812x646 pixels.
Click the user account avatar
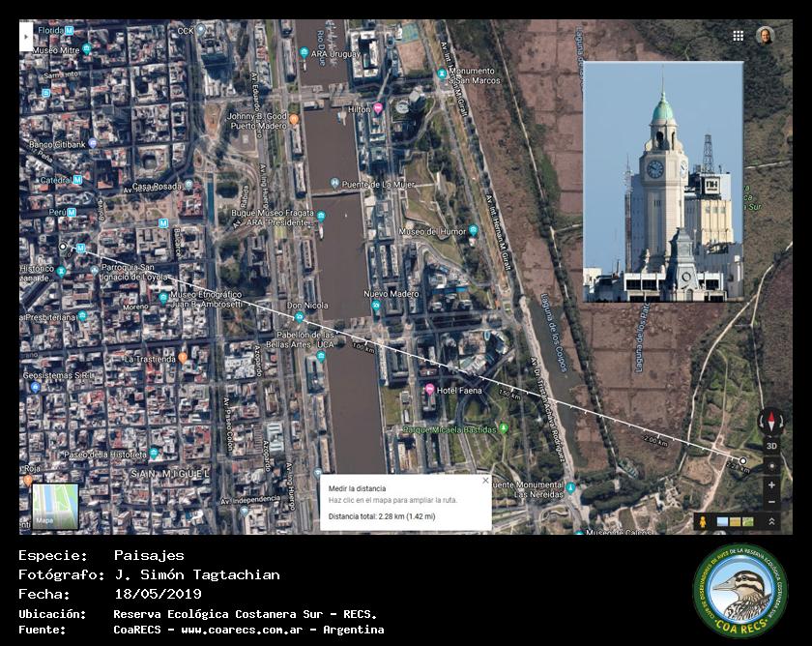click(x=765, y=35)
